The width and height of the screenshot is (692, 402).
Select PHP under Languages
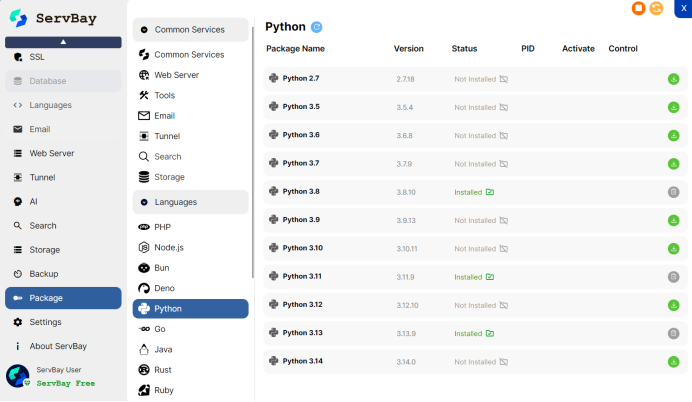click(191, 227)
